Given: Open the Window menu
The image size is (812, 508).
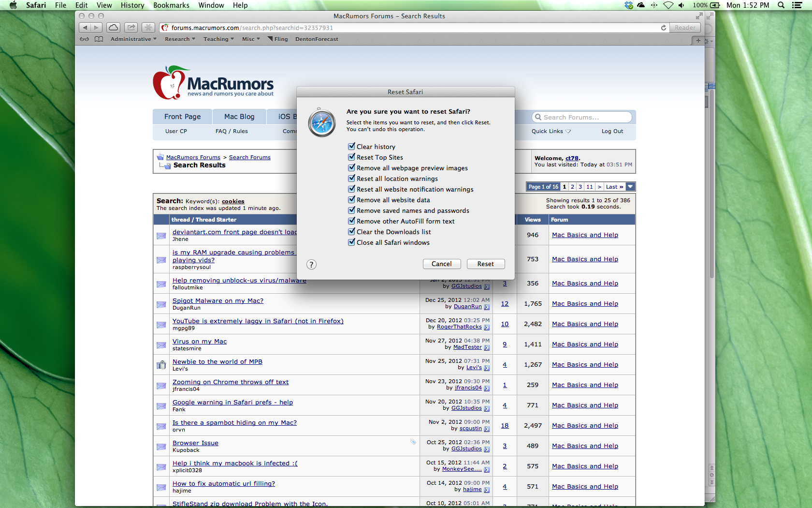Looking at the screenshot, I should click(211, 5).
